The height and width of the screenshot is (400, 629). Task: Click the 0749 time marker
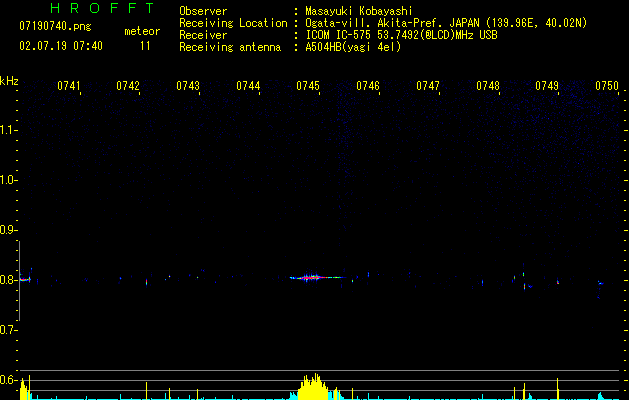click(547, 86)
